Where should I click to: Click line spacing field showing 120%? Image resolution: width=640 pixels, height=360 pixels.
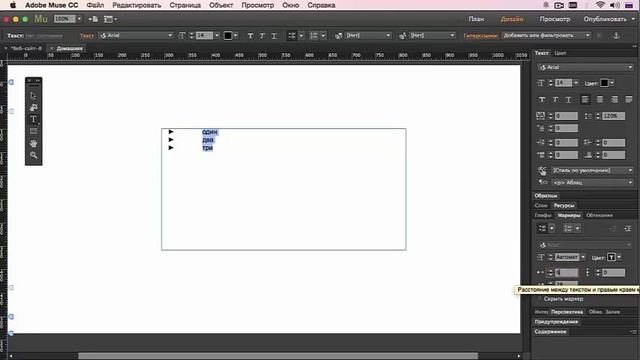tap(613, 116)
